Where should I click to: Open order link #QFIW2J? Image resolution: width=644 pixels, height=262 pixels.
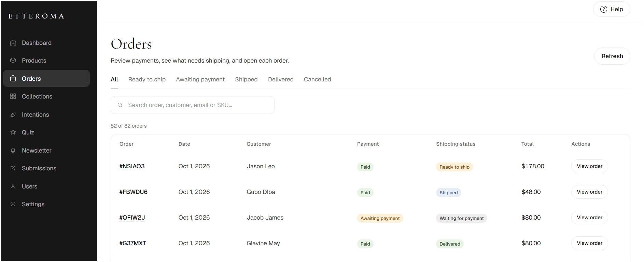(x=132, y=218)
